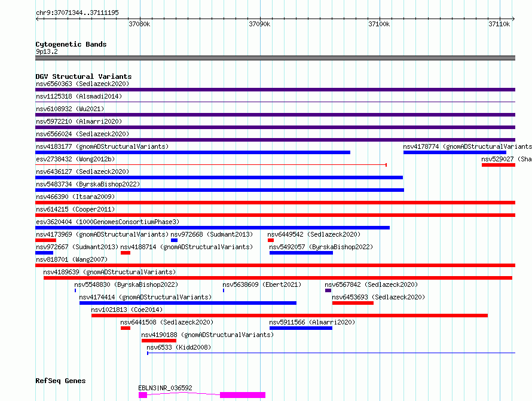Click nsv4178774 gnomAD variant label
This screenshot has width=532, height=401.
(467, 146)
